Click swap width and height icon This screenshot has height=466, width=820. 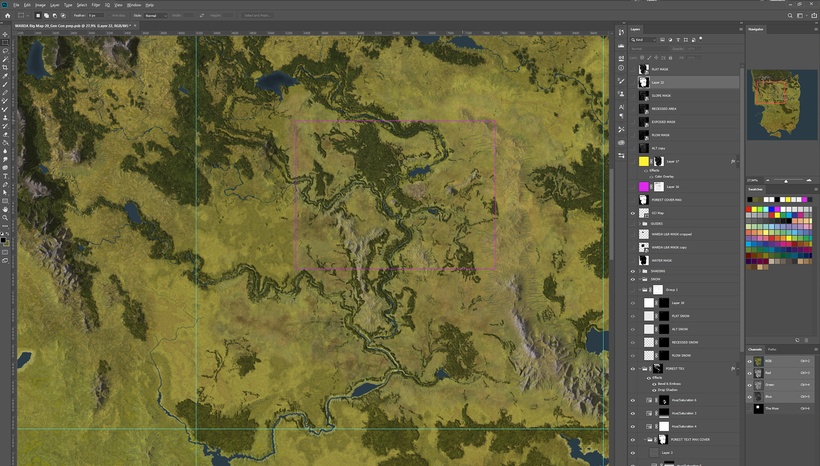coord(202,16)
